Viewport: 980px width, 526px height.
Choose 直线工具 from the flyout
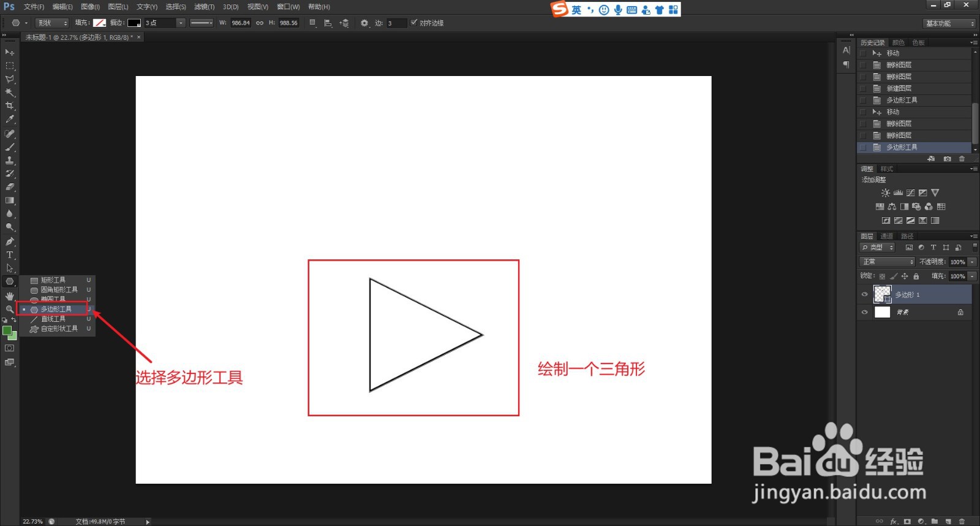(x=56, y=319)
